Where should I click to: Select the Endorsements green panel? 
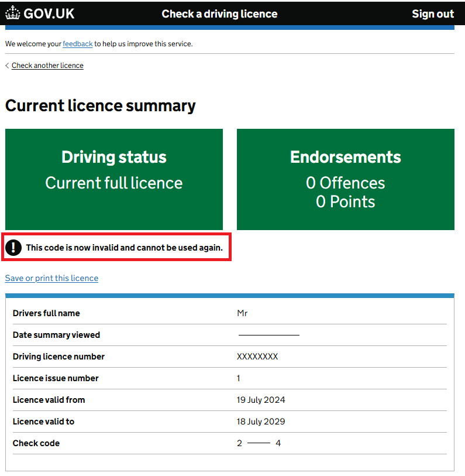coord(345,179)
